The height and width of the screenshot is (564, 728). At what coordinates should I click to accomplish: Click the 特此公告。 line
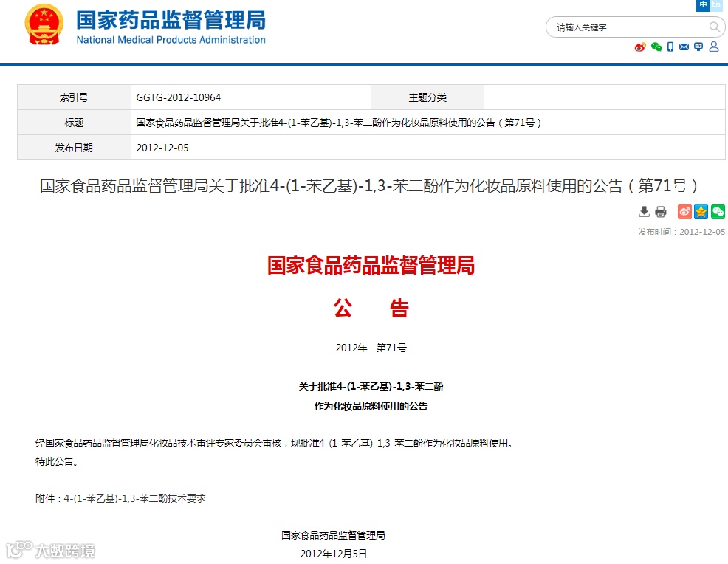(x=58, y=461)
